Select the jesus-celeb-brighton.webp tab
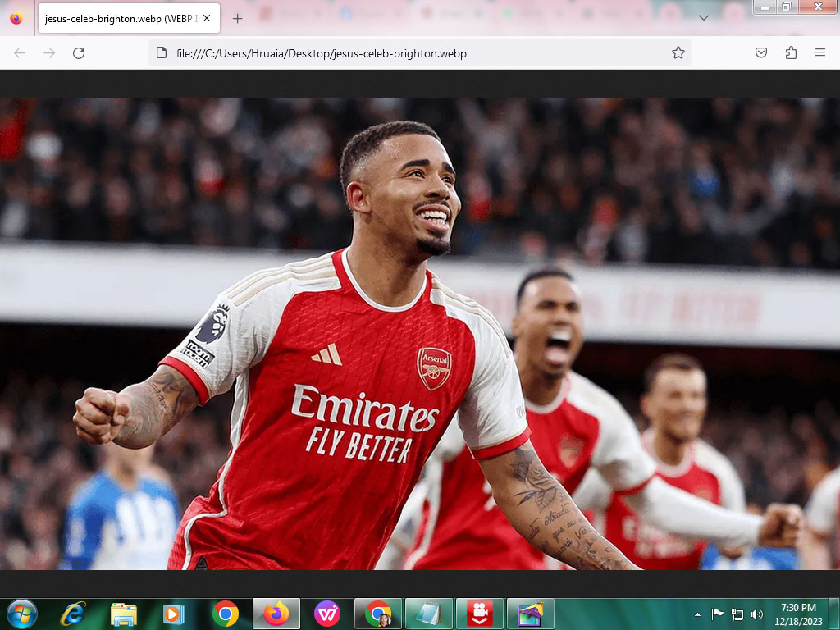 [x=119, y=18]
